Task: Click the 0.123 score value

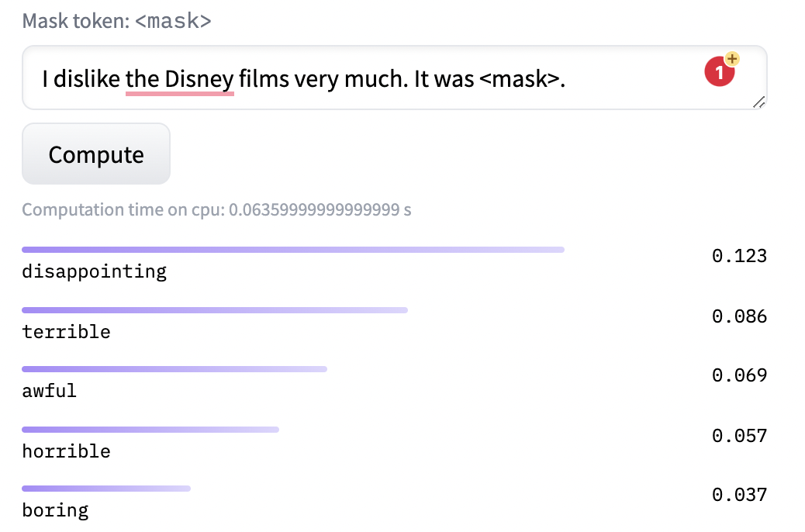Action: click(x=739, y=256)
